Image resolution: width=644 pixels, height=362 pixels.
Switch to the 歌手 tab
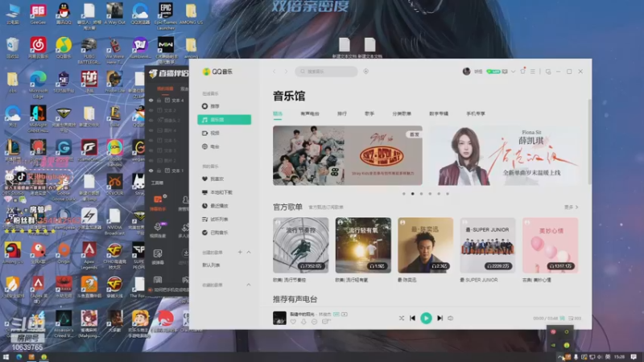(369, 113)
